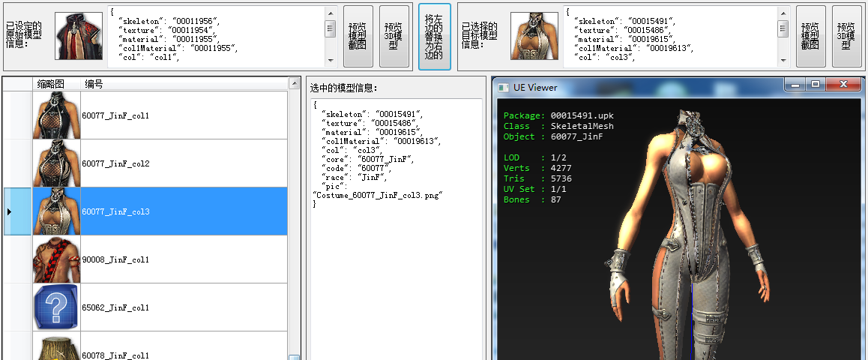The image size is (868, 360).
Task: Select row 60077_JinF_col1
Action: pyautogui.click(x=146, y=115)
